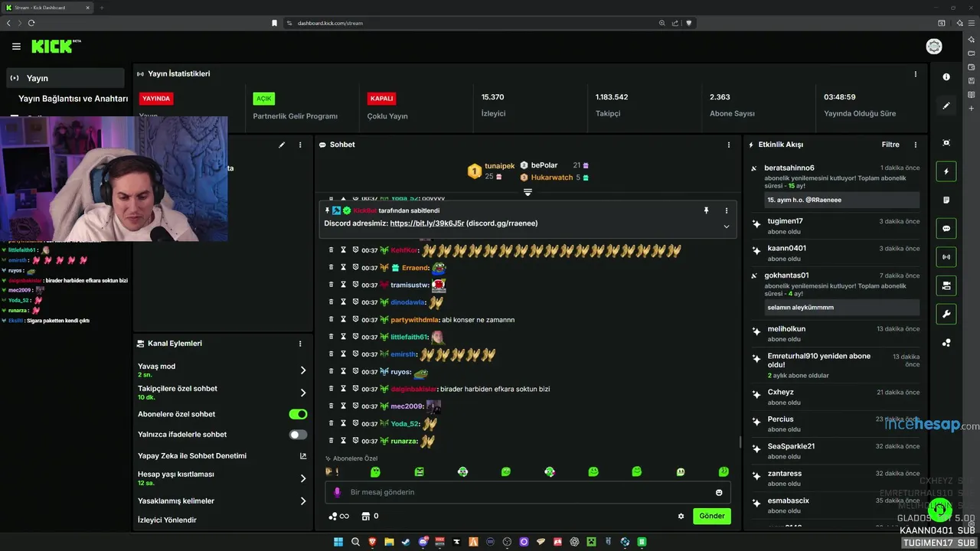The width and height of the screenshot is (980, 551).
Task: Click the Yapay Zeka Sohbet Denetimi external link icon
Action: tap(303, 456)
